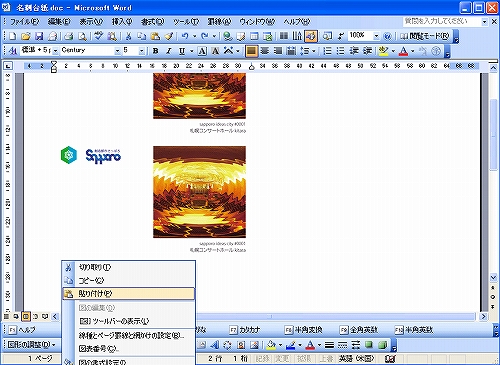This screenshot has height=365, width=500.
Task: Open print preview from the standard toolbar
Action: click(82, 36)
